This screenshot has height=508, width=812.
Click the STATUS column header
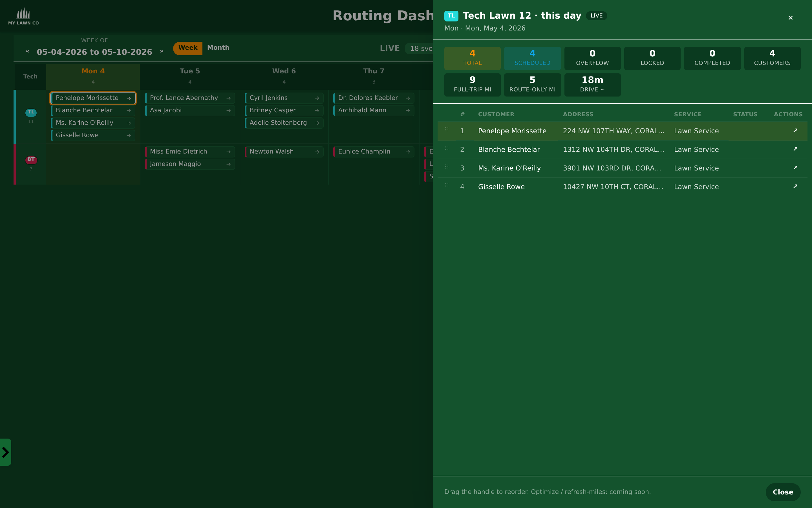click(745, 114)
